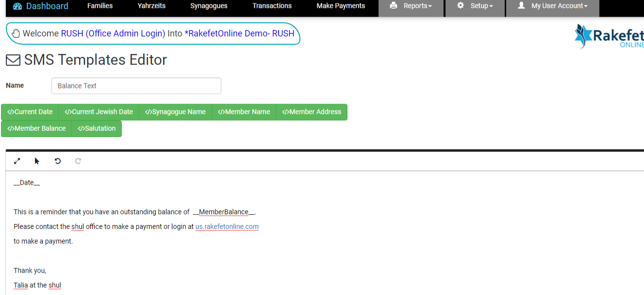The image size is (644, 295).
Task: Click the RUSH (Office Admin Login) text
Action: click(113, 34)
